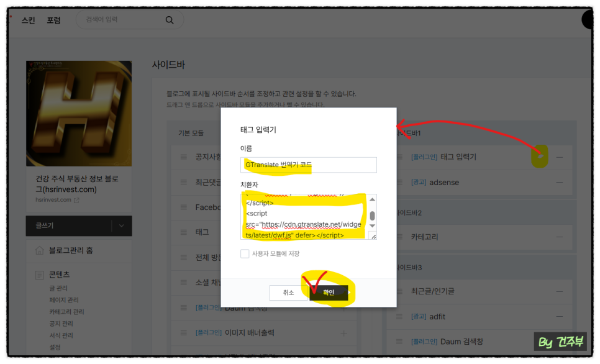
Task: Open the 스킨 menu
Action: pos(29,20)
